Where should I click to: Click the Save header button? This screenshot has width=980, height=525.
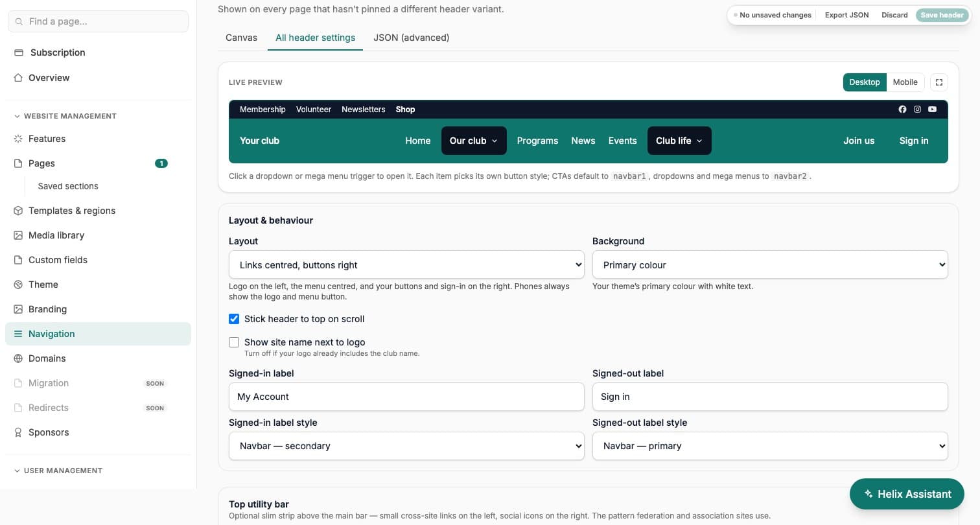942,15
